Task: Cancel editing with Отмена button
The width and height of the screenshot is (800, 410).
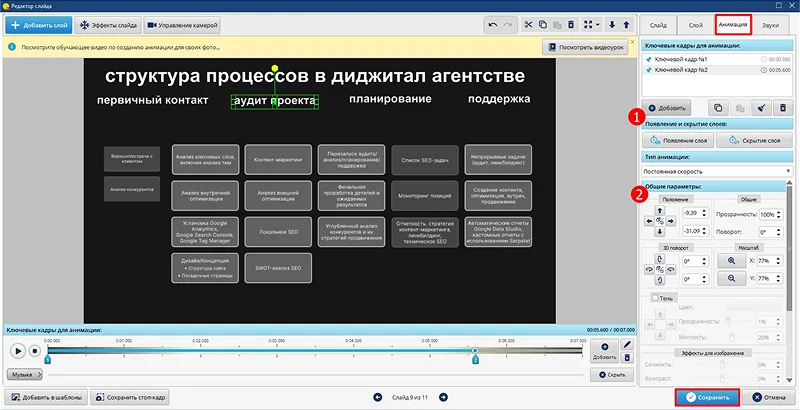Action: [769, 397]
